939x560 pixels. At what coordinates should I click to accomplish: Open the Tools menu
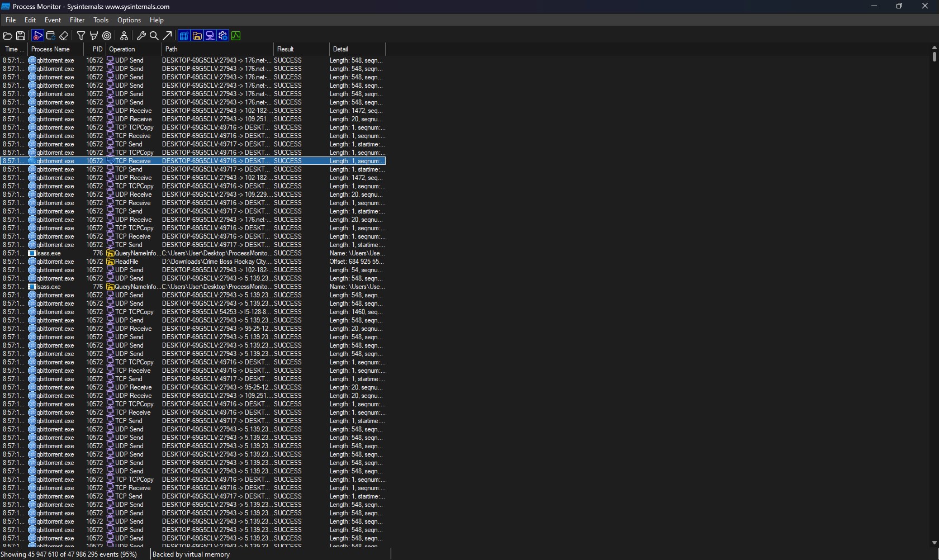click(x=101, y=20)
